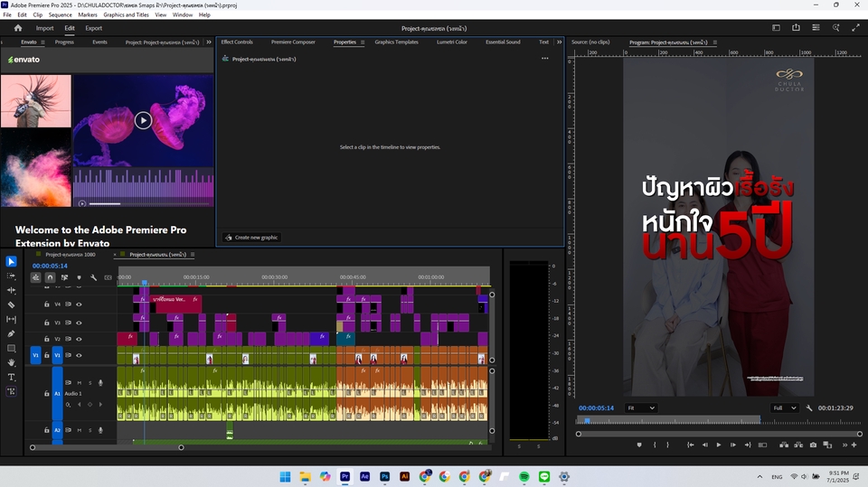Select the Hand tool
868x487 pixels.
tap(11, 362)
